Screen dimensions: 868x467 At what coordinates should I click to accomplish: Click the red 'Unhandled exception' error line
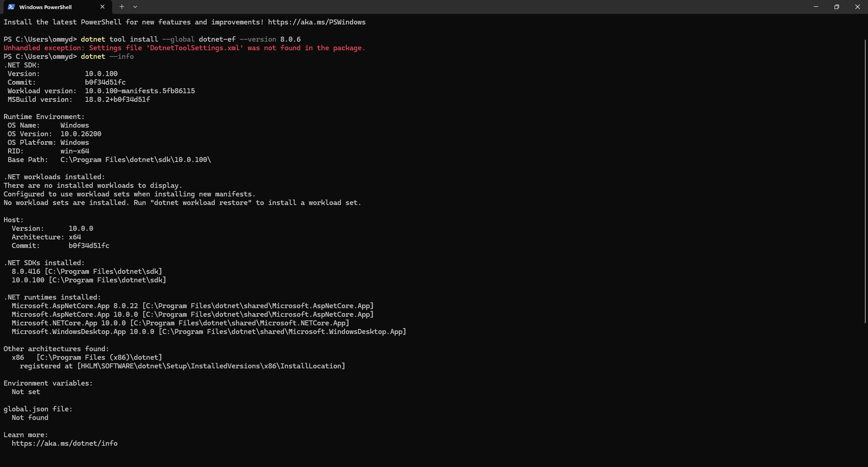(184, 48)
